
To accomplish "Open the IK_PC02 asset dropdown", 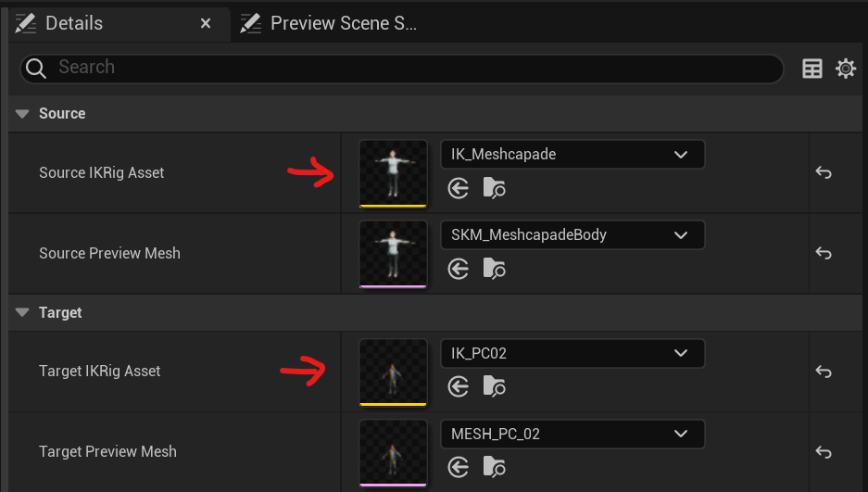I will pos(572,353).
